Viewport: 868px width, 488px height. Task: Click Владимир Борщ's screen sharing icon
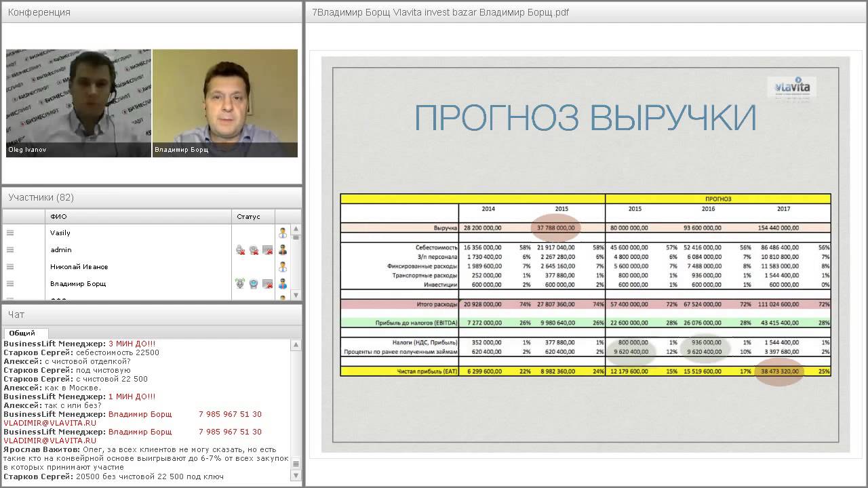tap(267, 284)
